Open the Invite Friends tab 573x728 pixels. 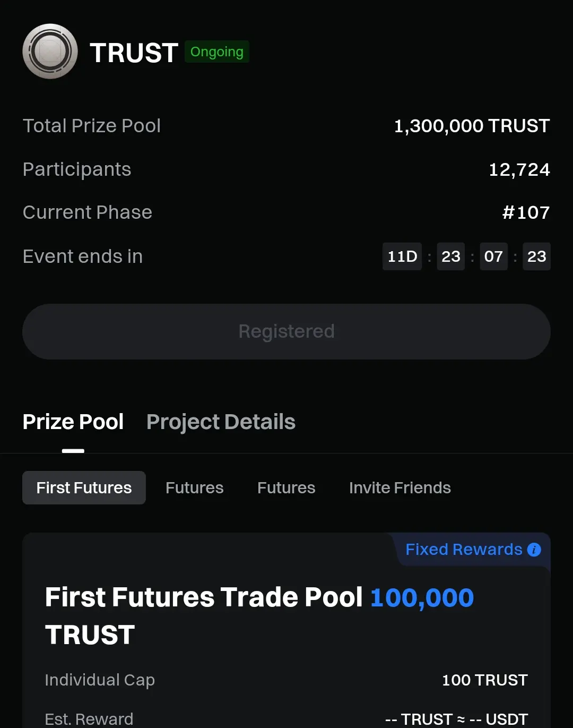[x=400, y=488]
